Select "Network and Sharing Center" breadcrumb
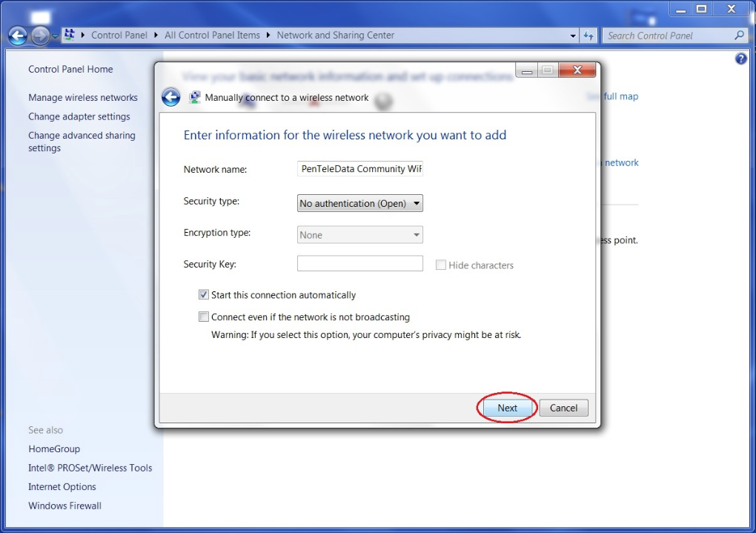The width and height of the screenshot is (756, 533). click(x=336, y=35)
